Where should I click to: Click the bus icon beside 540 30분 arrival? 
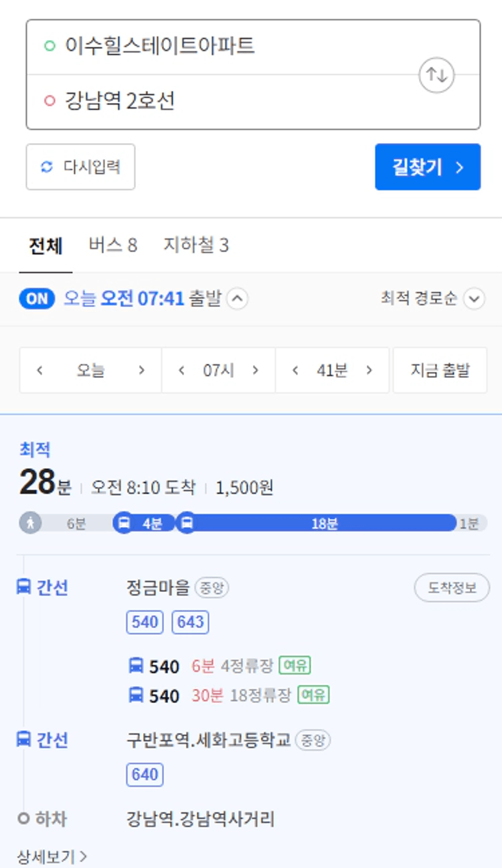tap(136, 695)
